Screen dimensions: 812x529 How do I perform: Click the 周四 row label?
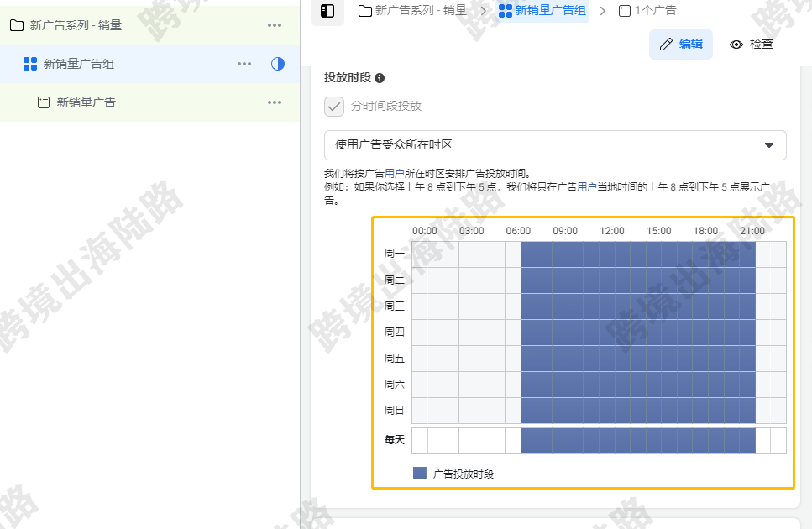point(394,332)
